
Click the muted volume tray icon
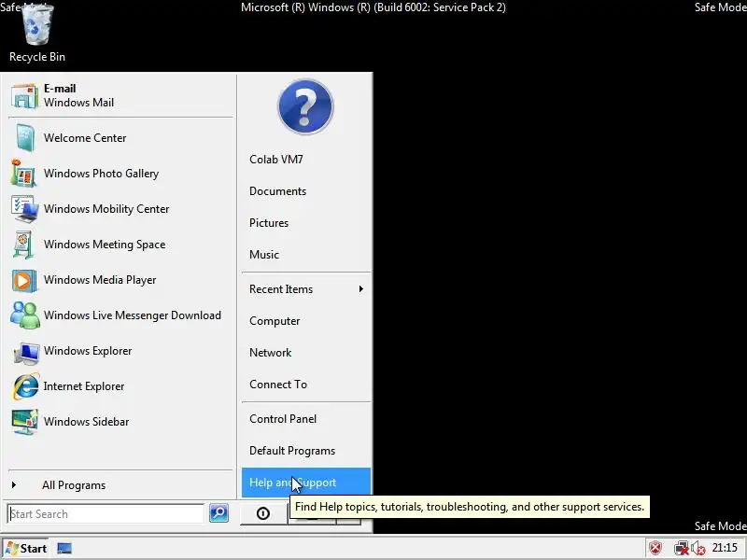coord(698,549)
